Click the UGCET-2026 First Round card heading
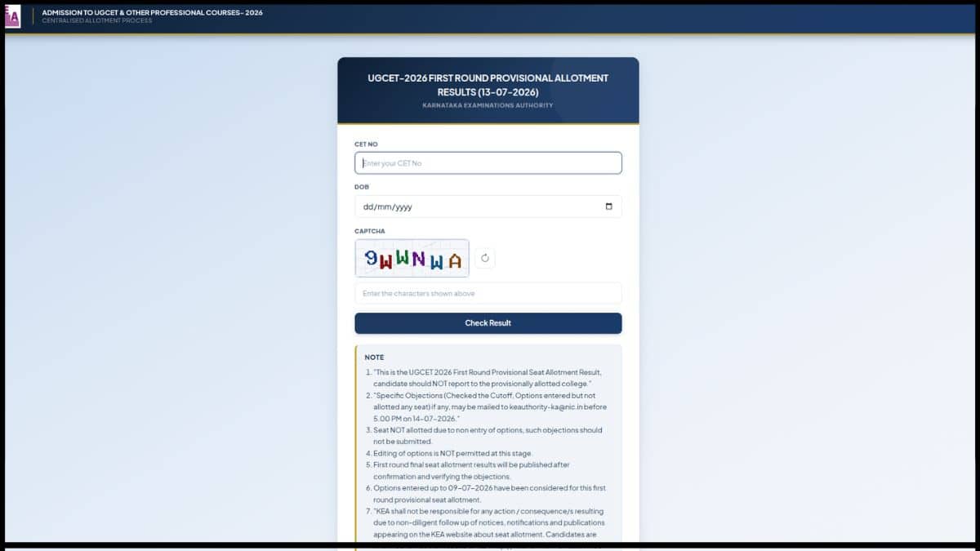Image resolution: width=980 pixels, height=551 pixels. 488,85
